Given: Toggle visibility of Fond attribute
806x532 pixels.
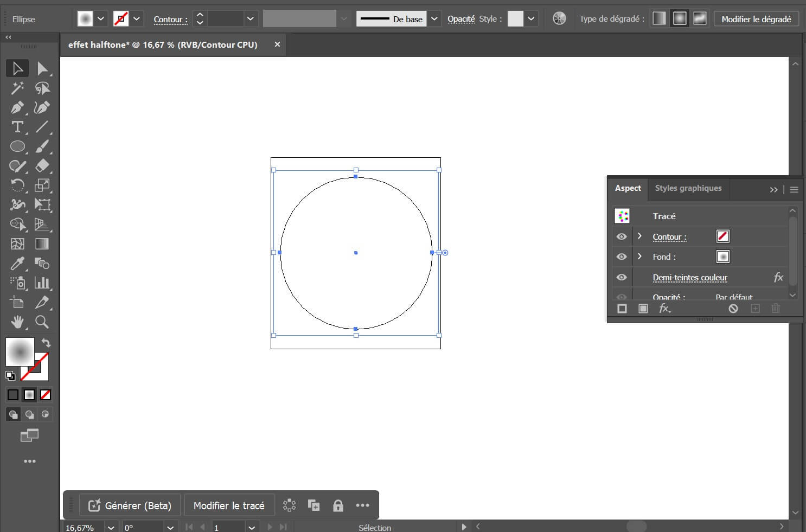Looking at the screenshot, I should point(622,257).
